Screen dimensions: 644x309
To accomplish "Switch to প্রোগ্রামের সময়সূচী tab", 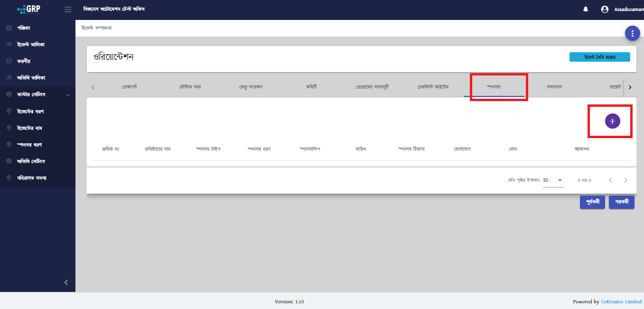I will [372, 87].
